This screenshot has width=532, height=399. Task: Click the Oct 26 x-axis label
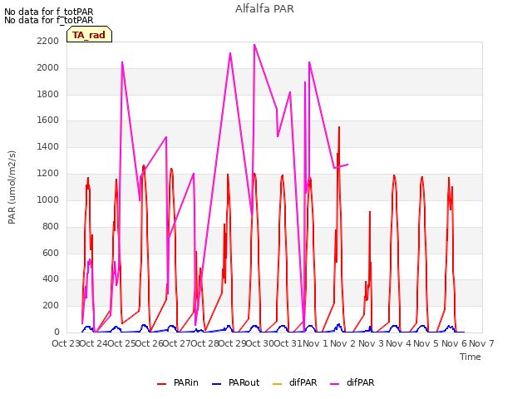[x=149, y=343]
